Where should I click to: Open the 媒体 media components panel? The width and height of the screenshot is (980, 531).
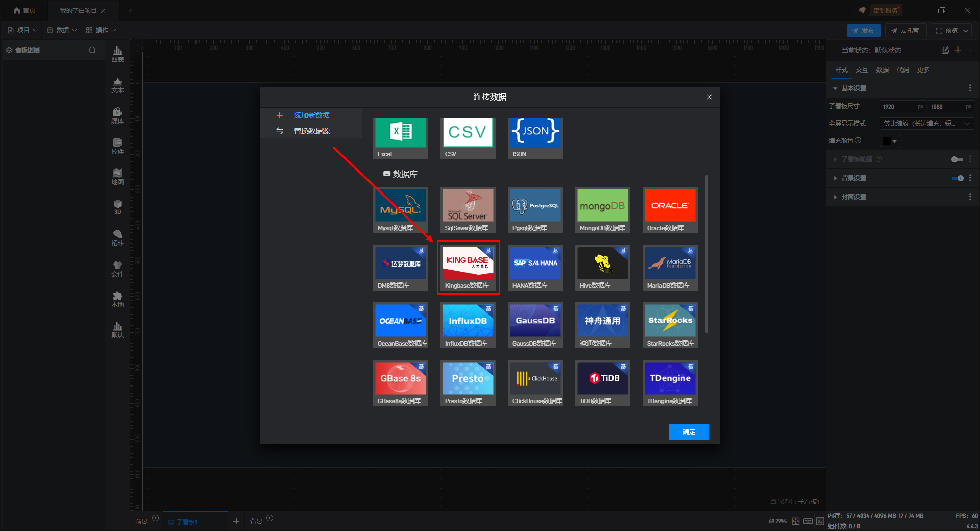coord(117,115)
